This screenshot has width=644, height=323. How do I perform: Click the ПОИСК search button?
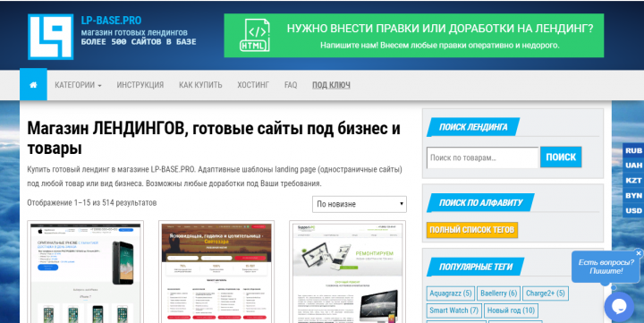point(561,157)
